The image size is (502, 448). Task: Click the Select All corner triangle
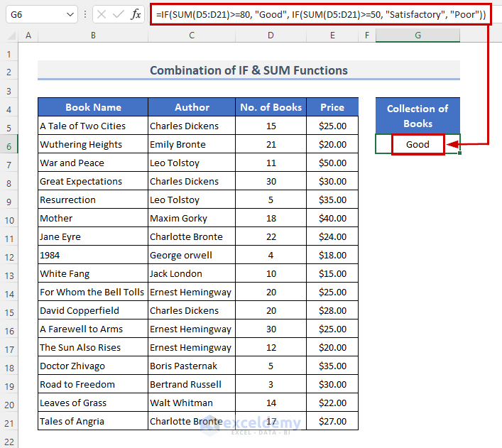pyautogui.click(x=10, y=35)
